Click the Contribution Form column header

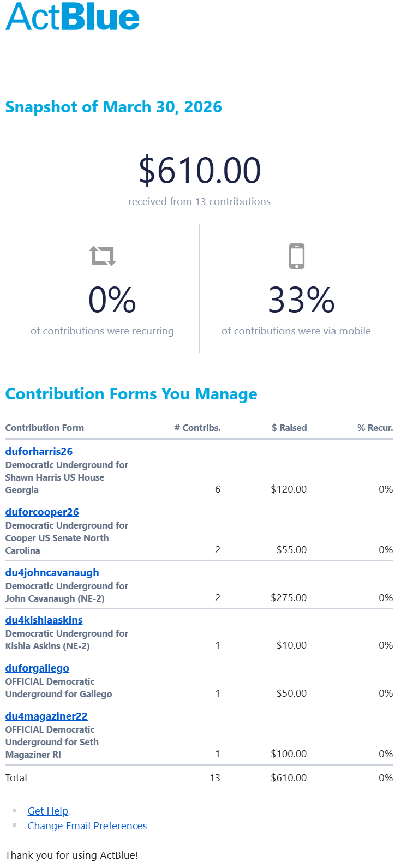coord(45,428)
